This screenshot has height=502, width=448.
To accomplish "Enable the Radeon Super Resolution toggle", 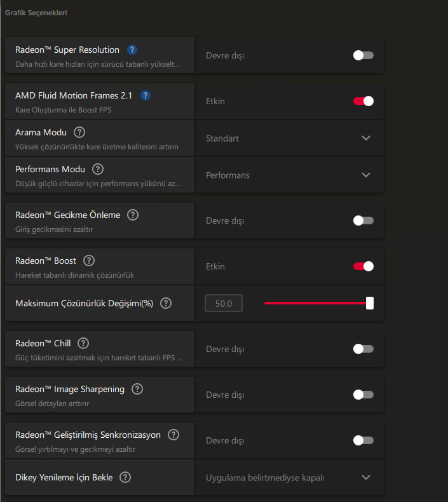I will pyautogui.click(x=363, y=55).
